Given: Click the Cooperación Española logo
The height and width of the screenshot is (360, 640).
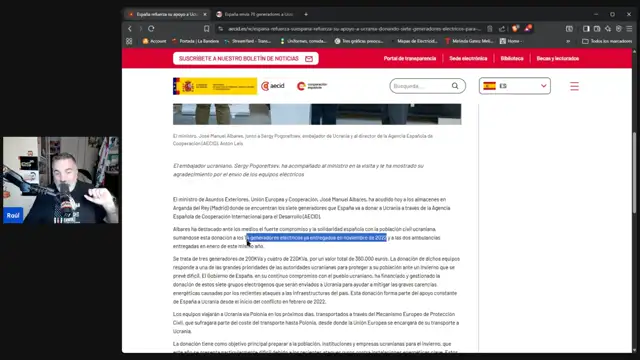Looking at the screenshot, I should (312, 86).
